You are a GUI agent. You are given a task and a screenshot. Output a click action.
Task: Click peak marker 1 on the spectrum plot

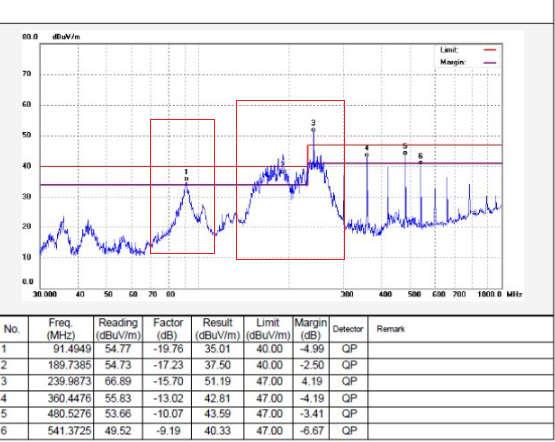[186, 179]
